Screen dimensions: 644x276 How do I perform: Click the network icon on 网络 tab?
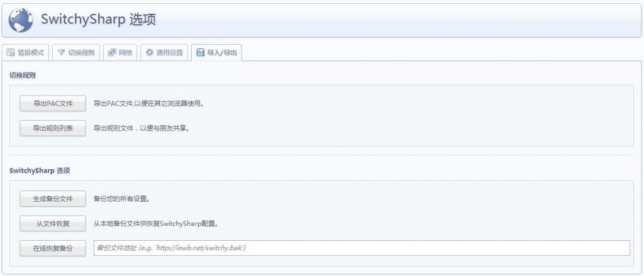pos(112,53)
